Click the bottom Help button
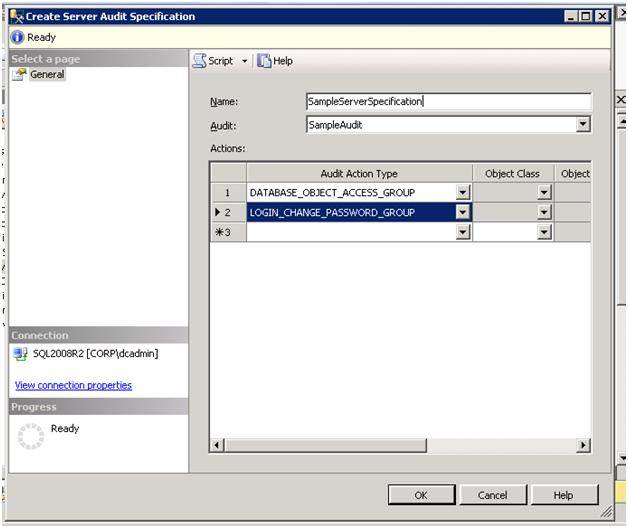This screenshot has height=528, width=628. pyautogui.click(x=564, y=495)
